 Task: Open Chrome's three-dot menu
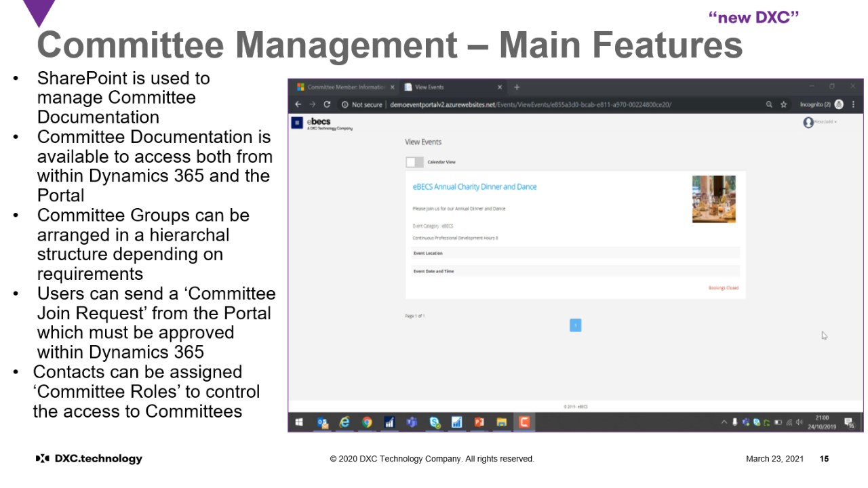(853, 104)
